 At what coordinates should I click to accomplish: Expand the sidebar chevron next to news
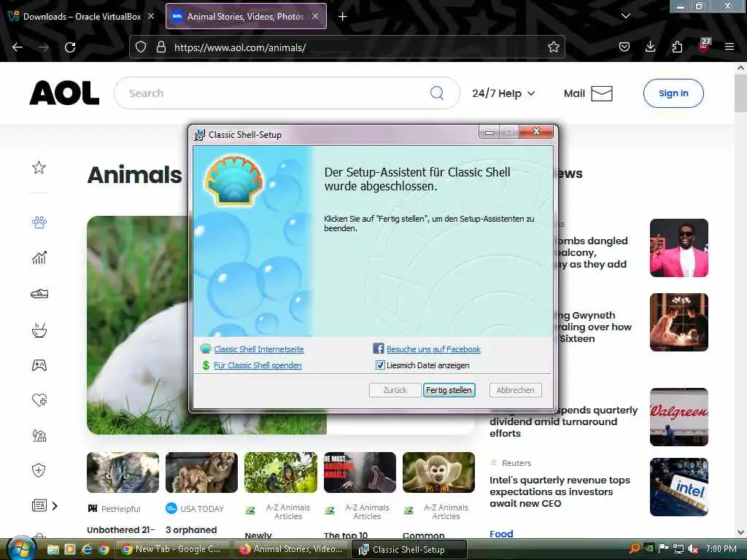(x=55, y=506)
